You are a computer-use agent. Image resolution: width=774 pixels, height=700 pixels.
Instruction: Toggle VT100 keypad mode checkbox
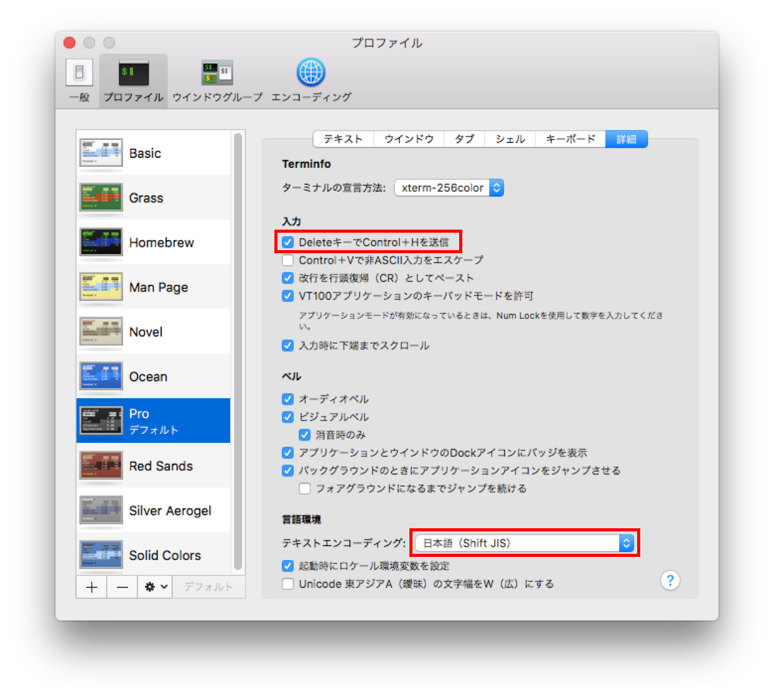coord(287,296)
